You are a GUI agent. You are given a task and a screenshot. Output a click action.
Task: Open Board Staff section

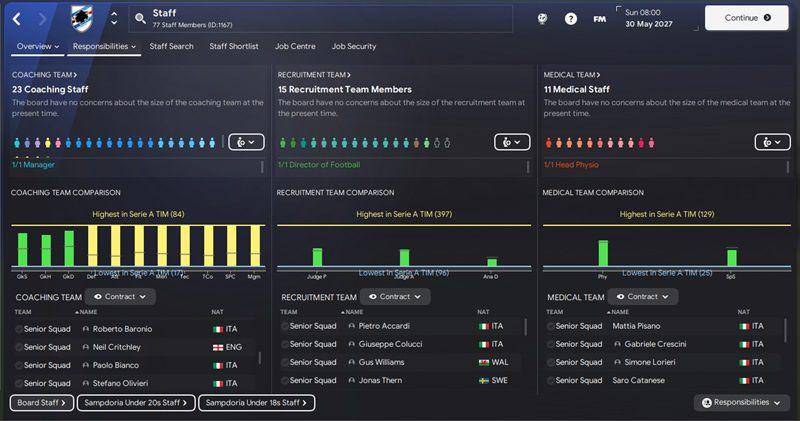42,403
